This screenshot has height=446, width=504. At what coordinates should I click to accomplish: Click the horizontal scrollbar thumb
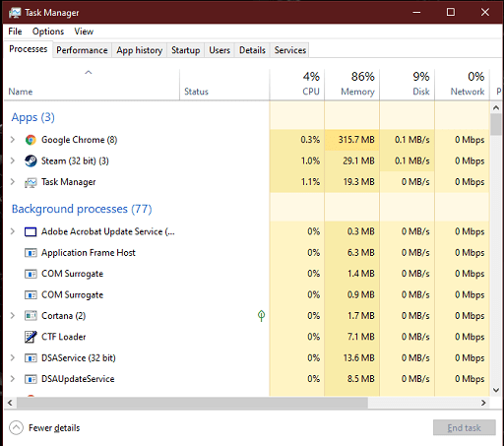tap(193, 403)
